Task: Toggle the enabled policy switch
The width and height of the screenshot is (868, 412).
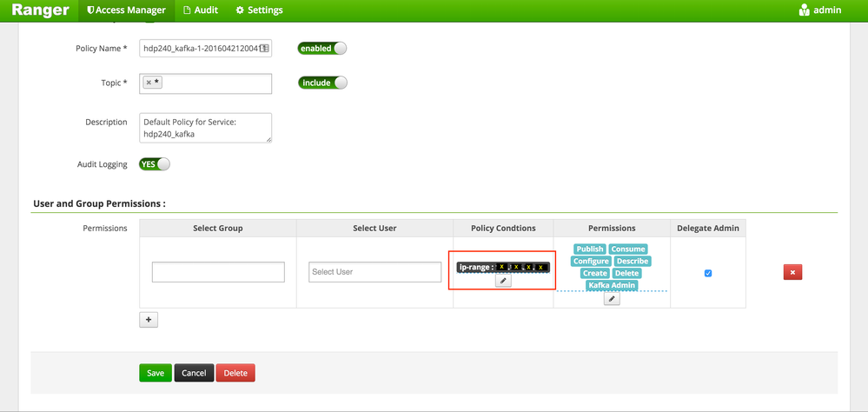Action: pos(322,48)
